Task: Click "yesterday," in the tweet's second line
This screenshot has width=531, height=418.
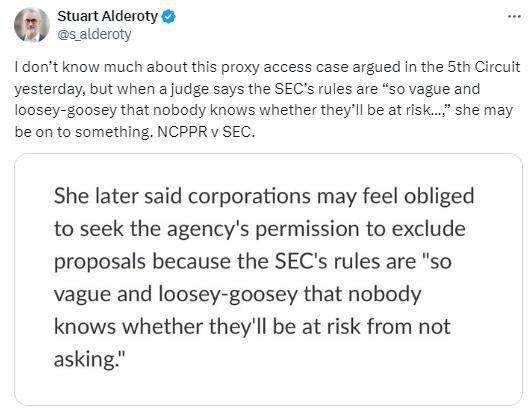Action: 50,89
